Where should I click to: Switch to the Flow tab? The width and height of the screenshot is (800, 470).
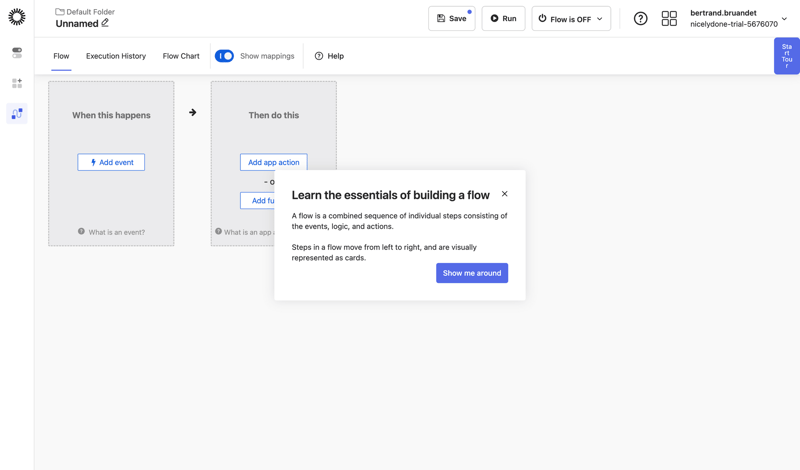(61, 56)
